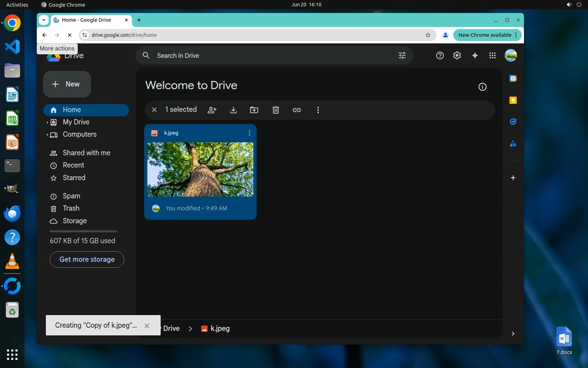This screenshot has width=588, height=368.
Task: Expand the Computers tree arrow
Action: tap(47, 135)
